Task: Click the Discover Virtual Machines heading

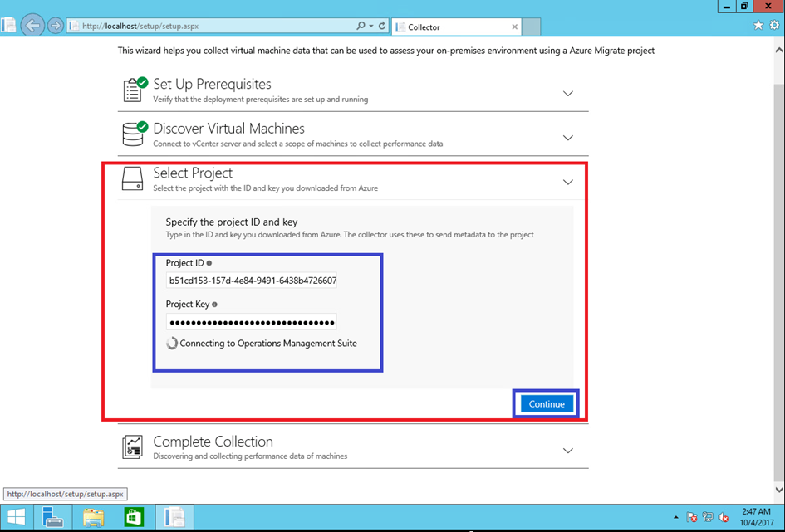Action: [228, 129]
